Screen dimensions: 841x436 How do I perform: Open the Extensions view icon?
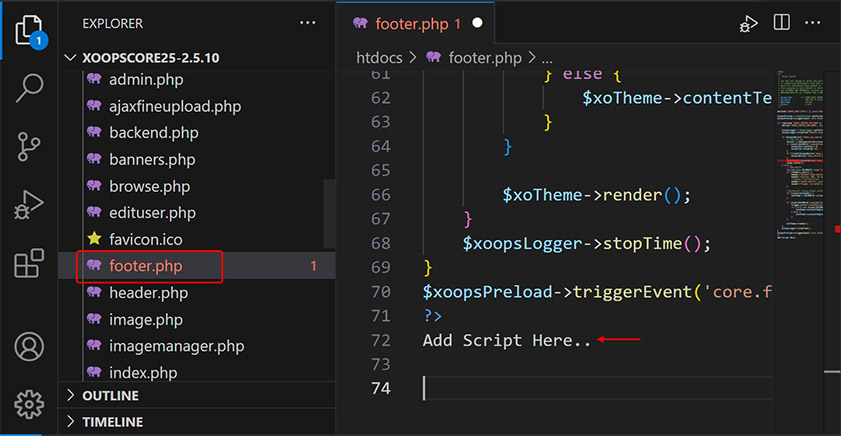28,263
